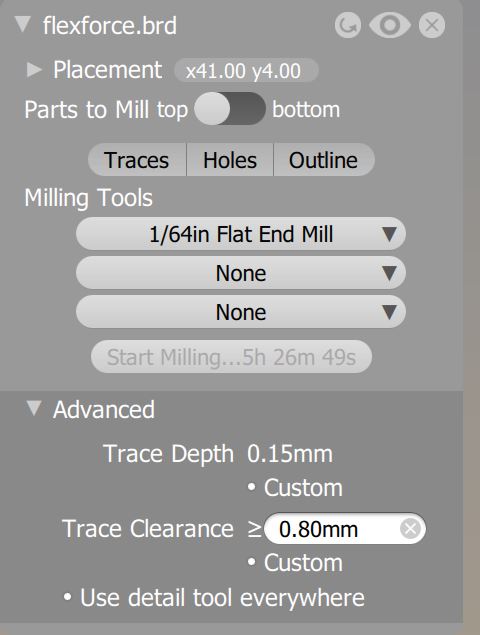Collapse the Advanced settings section
The width and height of the screenshot is (480, 635).
pyautogui.click(x=34, y=409)
